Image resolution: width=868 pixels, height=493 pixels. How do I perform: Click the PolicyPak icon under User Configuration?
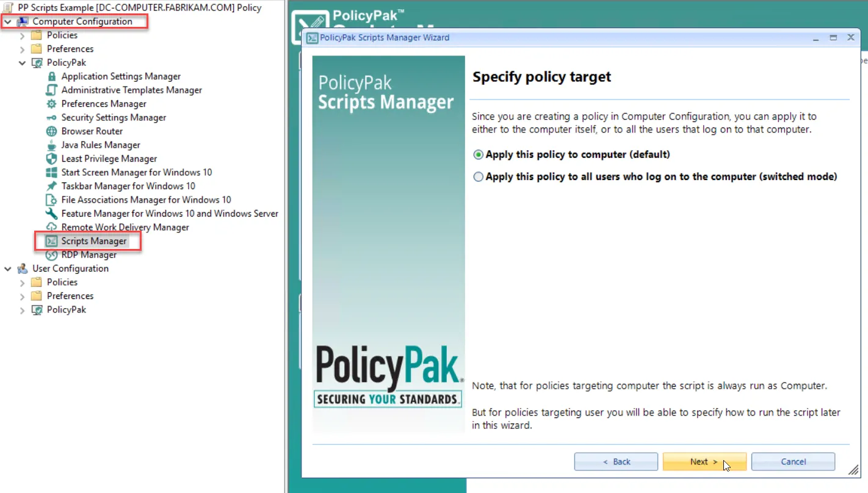pos(37,309)
